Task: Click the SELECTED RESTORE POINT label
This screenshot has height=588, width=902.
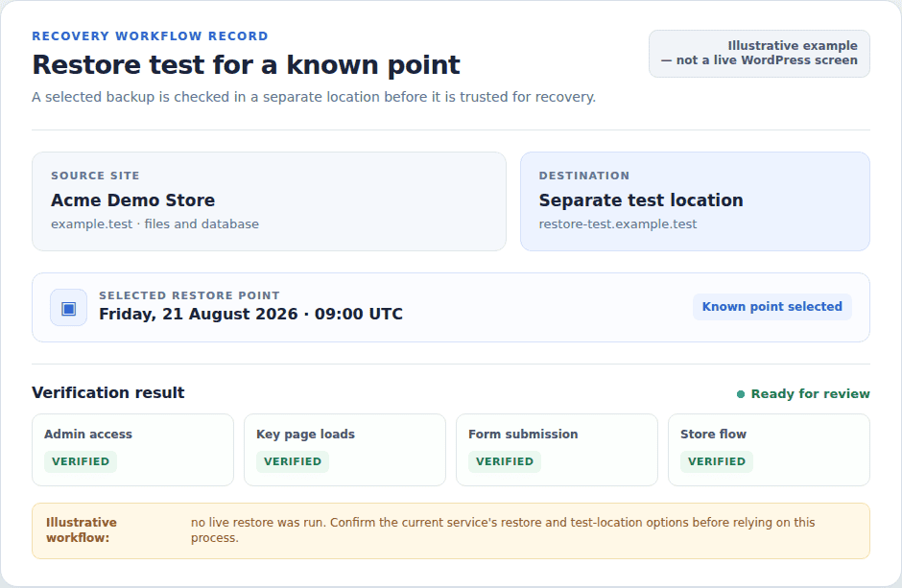Action: pos(189,295)
